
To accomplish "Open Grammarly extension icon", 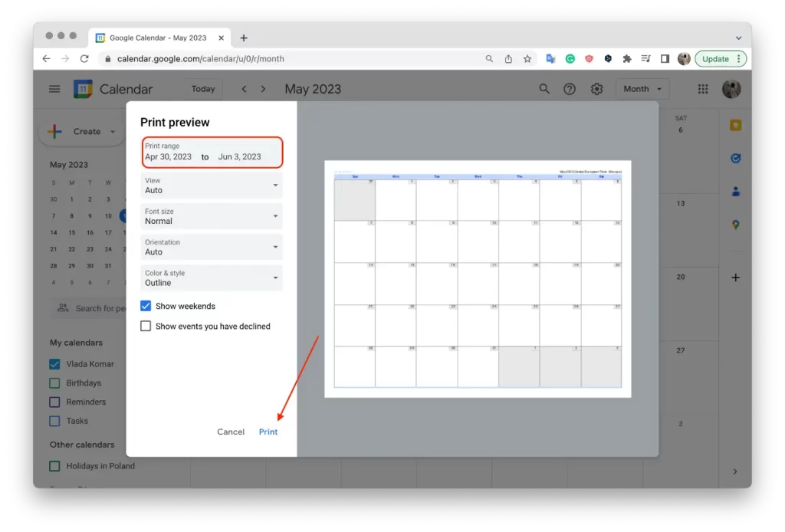I will tap(570, 58).
